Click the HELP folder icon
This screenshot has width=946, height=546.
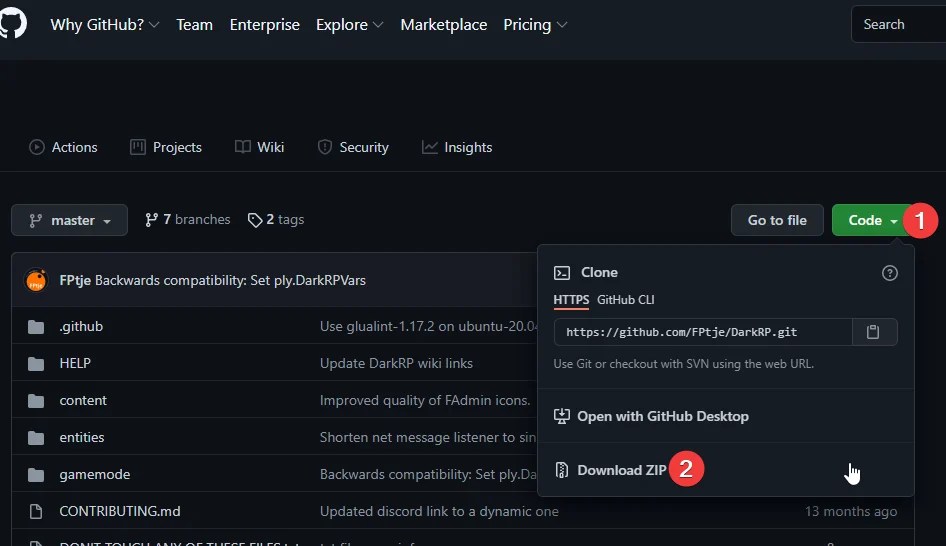[x=36, y=364]
